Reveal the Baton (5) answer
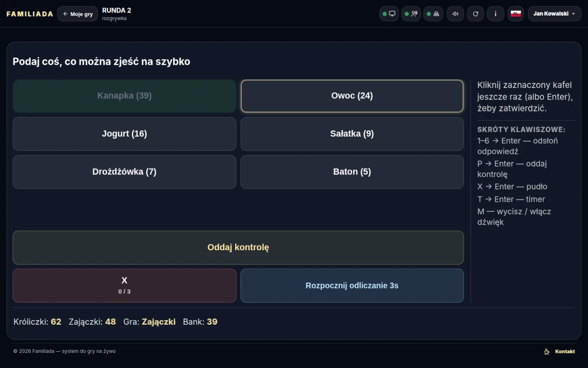This screenshot has height=368, width=588. (352, 172)
